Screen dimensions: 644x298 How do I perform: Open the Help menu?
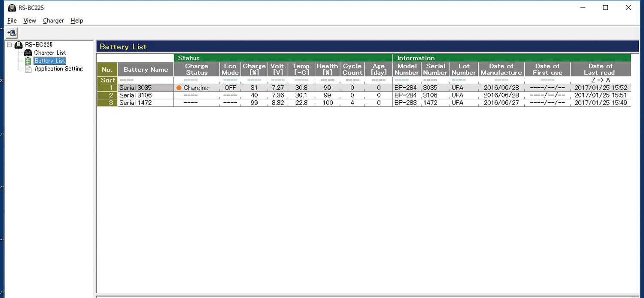(x=77, y=21)
